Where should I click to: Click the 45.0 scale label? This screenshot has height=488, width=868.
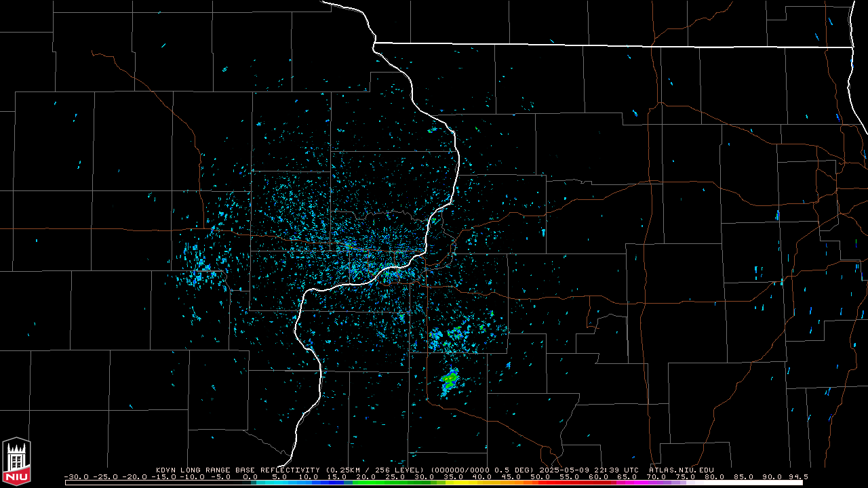pyautogui.click(x=511, y=476)
